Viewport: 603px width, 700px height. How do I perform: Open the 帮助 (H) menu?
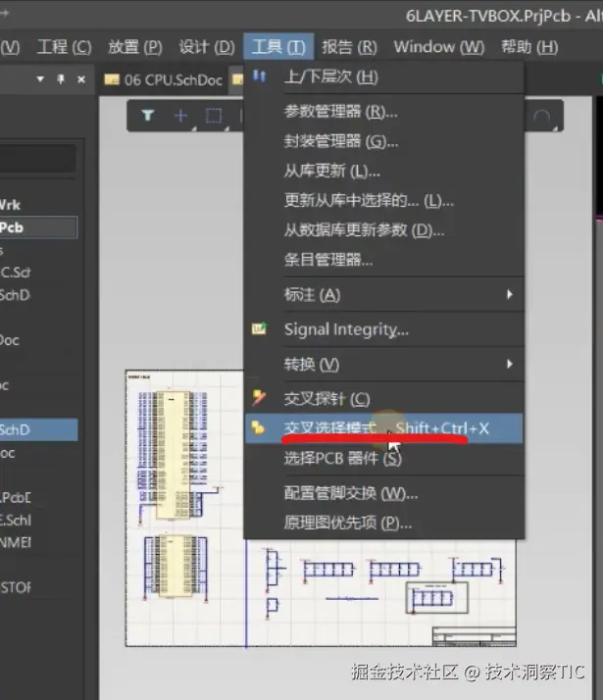(529, 47)
